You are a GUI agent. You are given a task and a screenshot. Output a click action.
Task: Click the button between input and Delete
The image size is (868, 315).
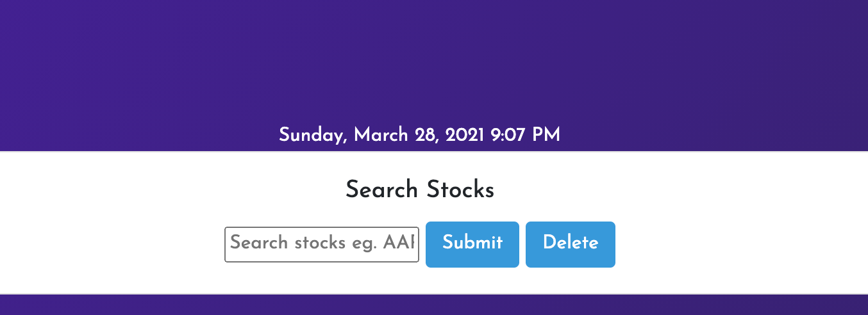coord(472,244)
